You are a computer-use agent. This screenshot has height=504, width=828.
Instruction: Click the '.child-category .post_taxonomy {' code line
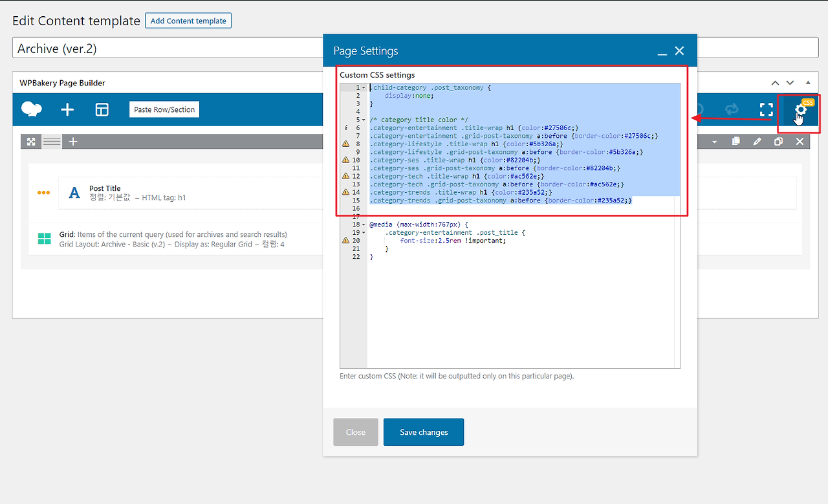[x=430, y=88]
